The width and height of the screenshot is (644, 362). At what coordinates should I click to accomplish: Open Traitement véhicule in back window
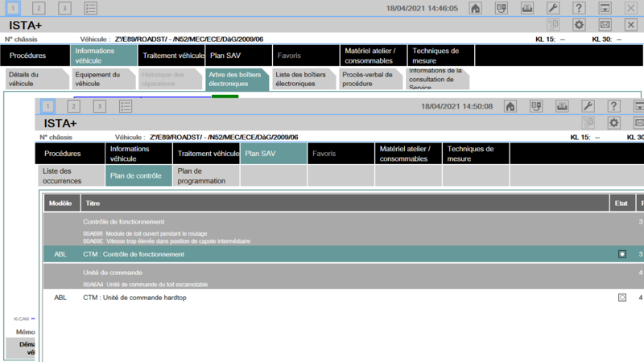tap(171, 56)
